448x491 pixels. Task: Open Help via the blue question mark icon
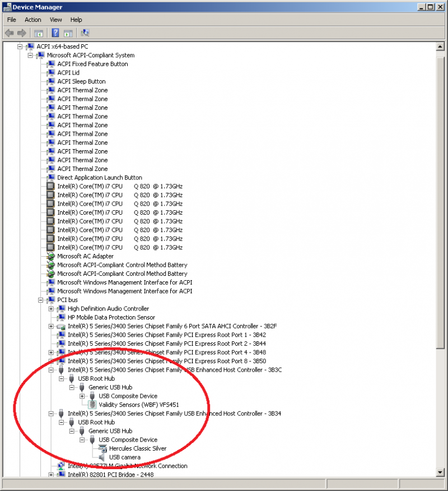[55, 33]
